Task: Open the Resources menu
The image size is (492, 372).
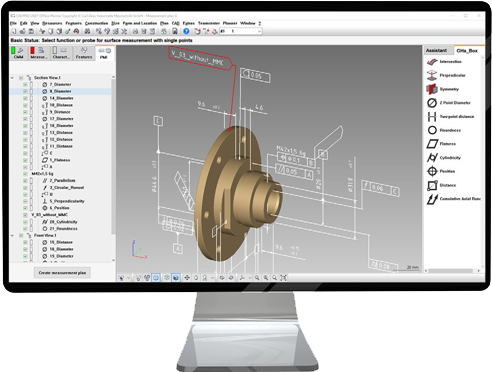Action: [52, 23]
